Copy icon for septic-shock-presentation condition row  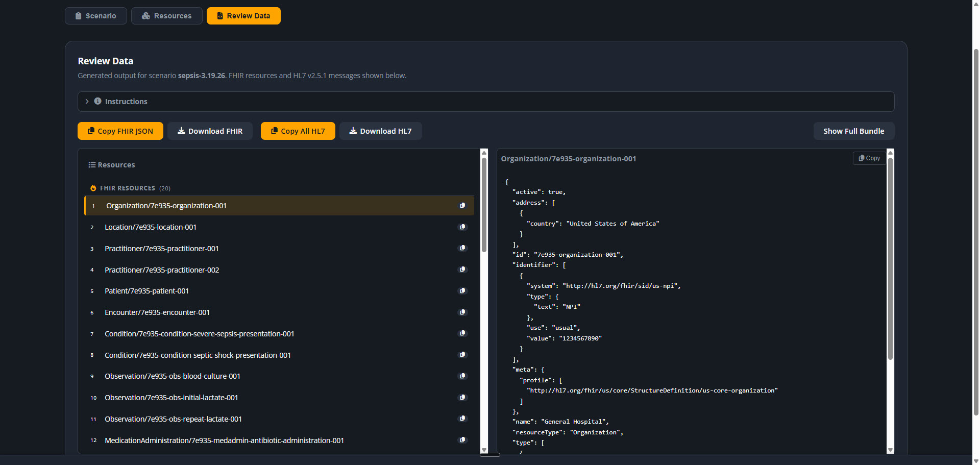[462, 355]
